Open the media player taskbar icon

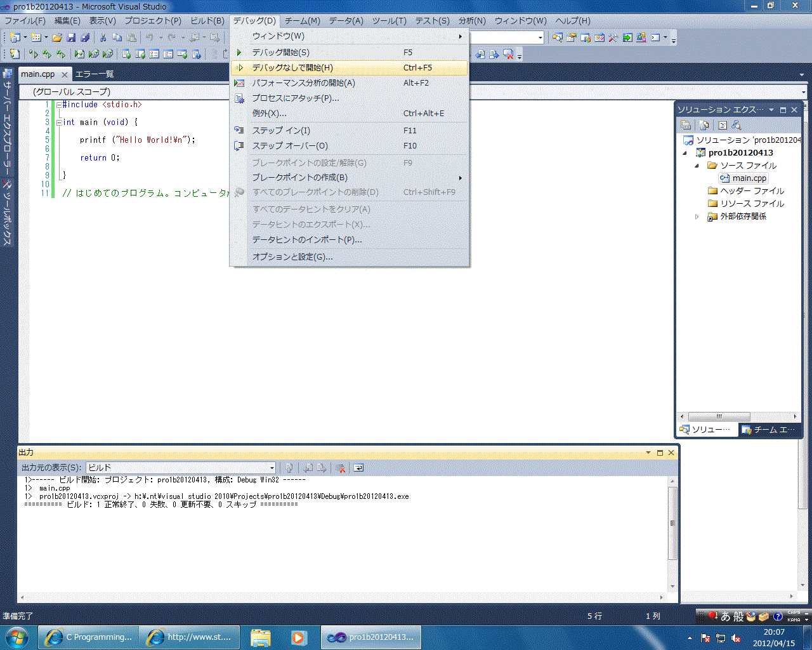(x=299, y=637)
